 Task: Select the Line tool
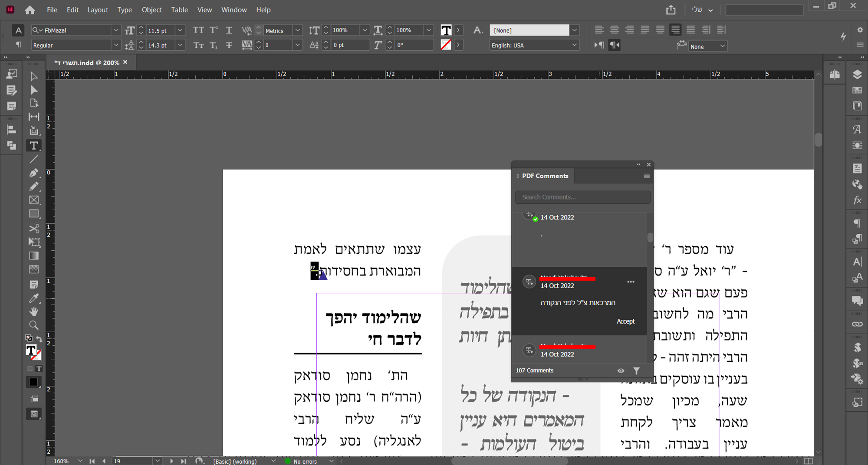click(34, 159)
